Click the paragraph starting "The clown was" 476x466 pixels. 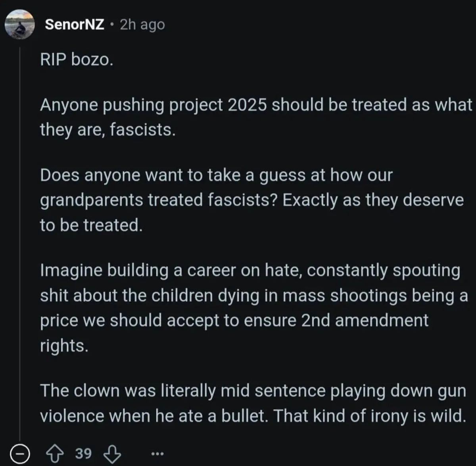(x=253, y=403)
